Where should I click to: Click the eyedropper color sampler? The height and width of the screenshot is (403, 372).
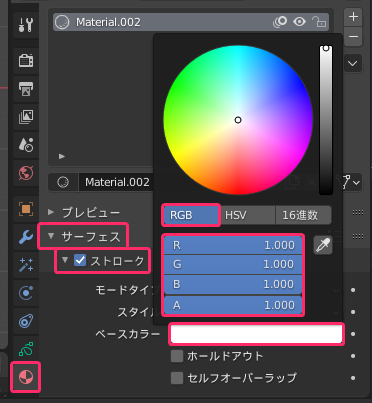(x=323, y=245)
